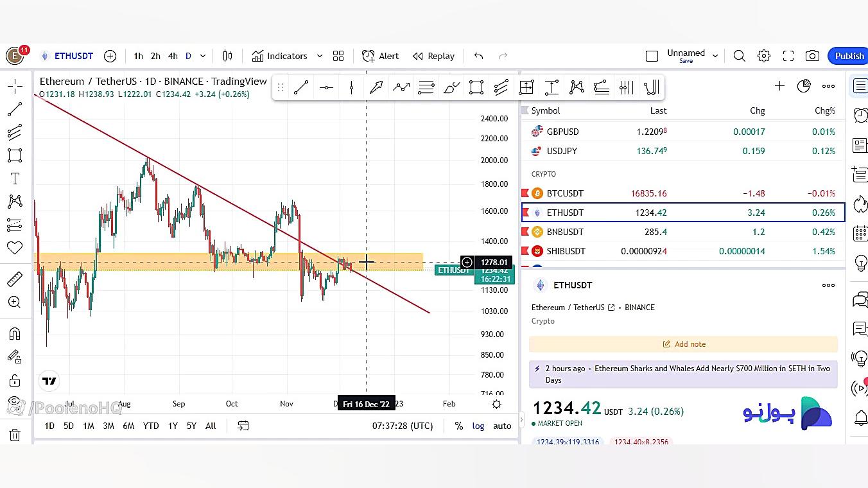Enter fullscreen mode

click(x=788, y=56)
